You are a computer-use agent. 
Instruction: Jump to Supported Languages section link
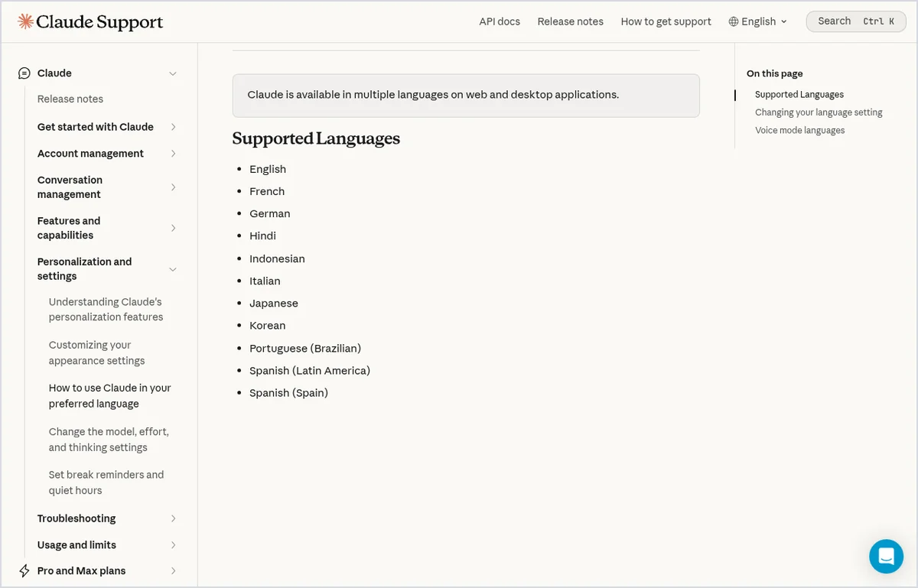click(799, 95)
